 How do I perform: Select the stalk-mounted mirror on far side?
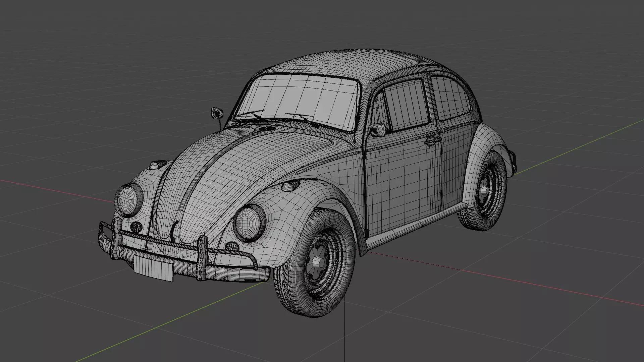(x=217, y=113)
